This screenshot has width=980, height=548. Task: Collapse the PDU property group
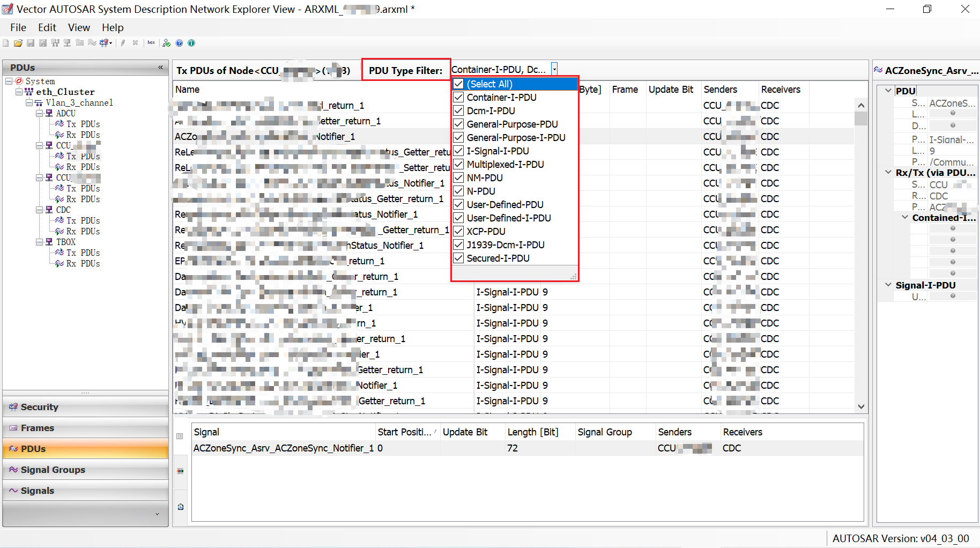tap(888, 91)
